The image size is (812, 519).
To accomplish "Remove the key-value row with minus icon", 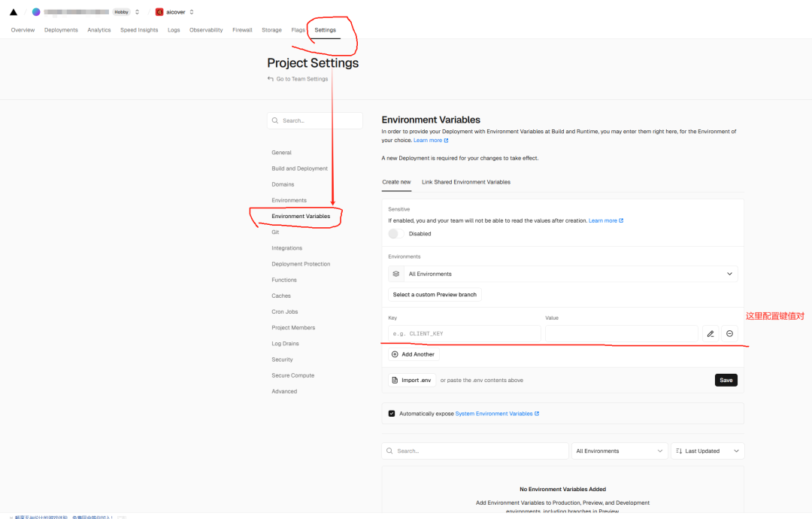I will coord(729,333).
